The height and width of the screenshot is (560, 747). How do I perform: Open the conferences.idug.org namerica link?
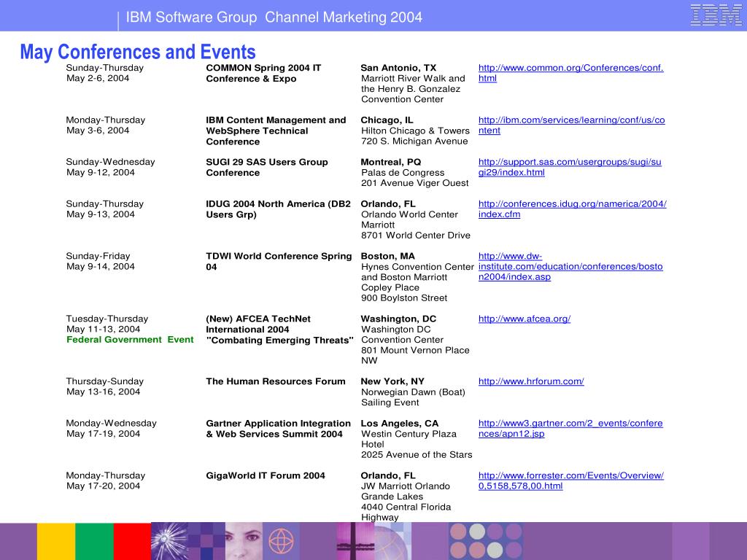[x=572, y=209]
